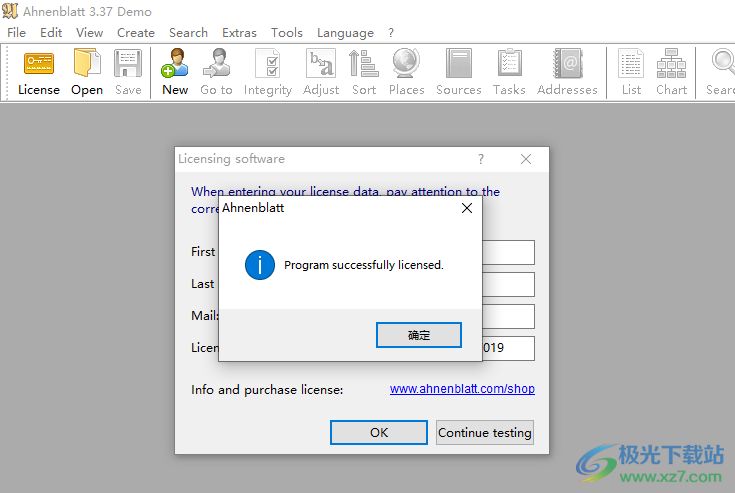The image size is (735, 493).
Task: Close the Ahnenblatt message box
Action: [467, 208]
